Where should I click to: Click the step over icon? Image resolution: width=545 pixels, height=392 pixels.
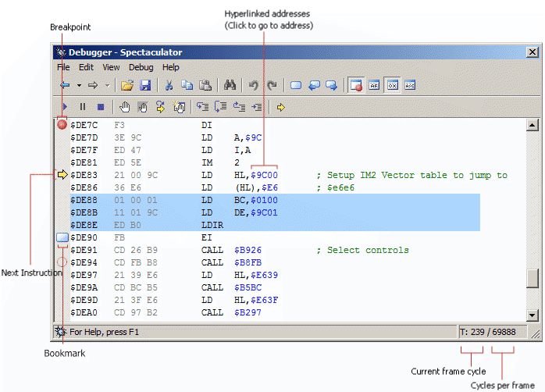pos(220,107)
